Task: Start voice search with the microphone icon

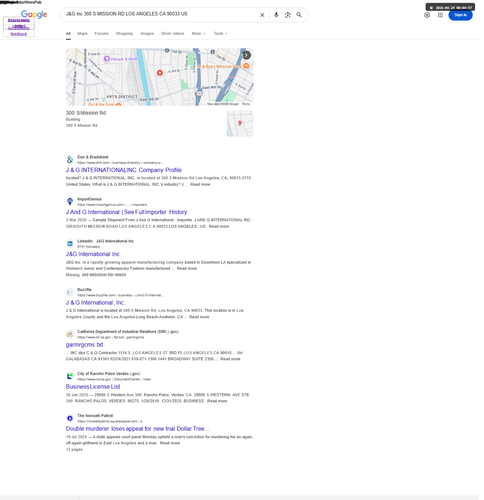Action: coord(276,15)
